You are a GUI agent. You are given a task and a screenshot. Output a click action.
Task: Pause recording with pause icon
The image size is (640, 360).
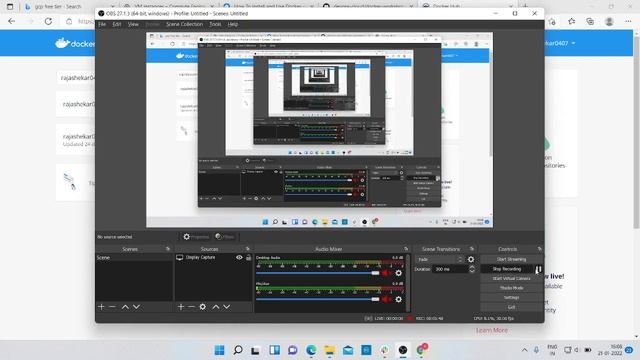(538, 269)
